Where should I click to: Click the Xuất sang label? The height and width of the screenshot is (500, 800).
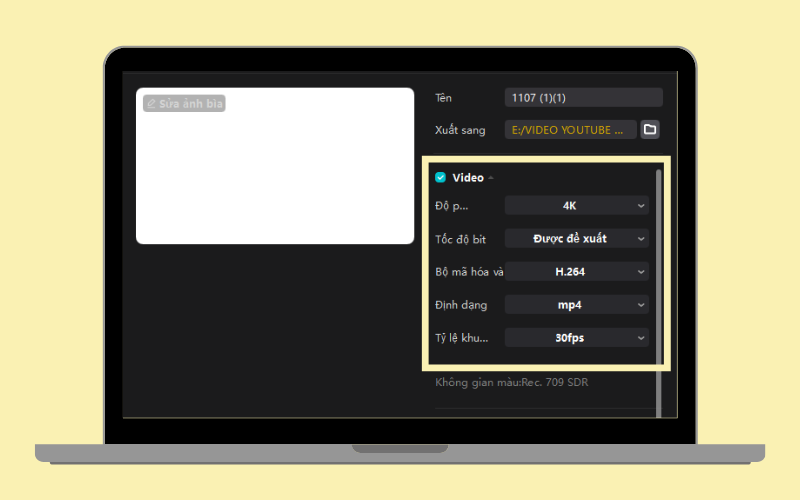[460, 130]
